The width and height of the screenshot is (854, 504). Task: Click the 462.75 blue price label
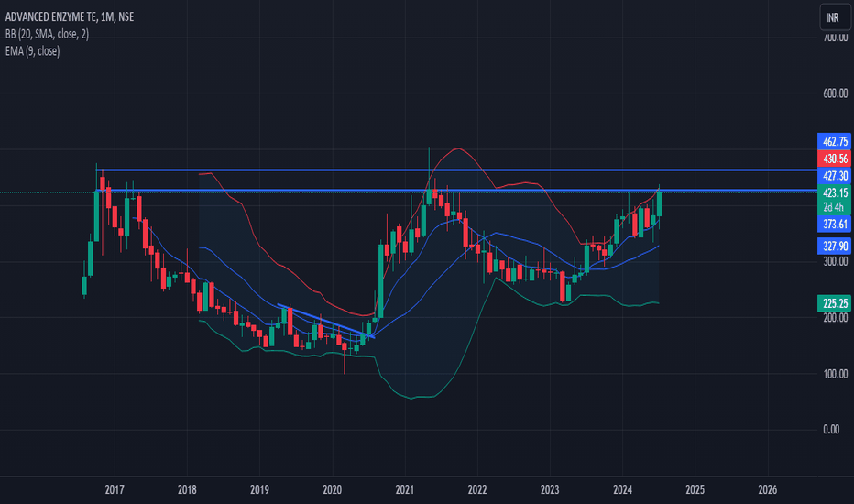(x=835, y=142)
